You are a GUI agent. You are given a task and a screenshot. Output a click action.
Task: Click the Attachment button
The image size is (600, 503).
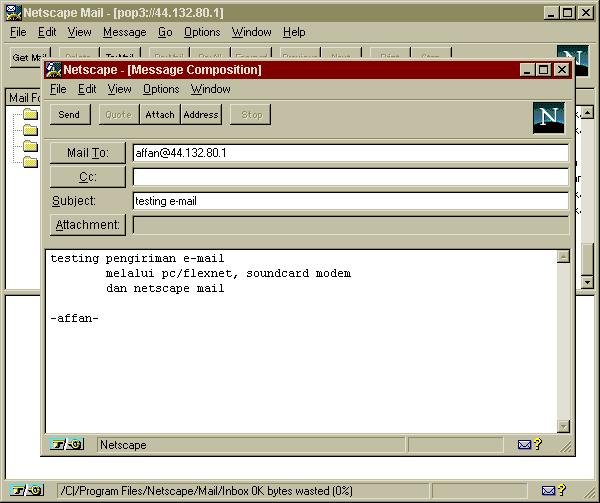pyautogui.click(x=88, y=225)
